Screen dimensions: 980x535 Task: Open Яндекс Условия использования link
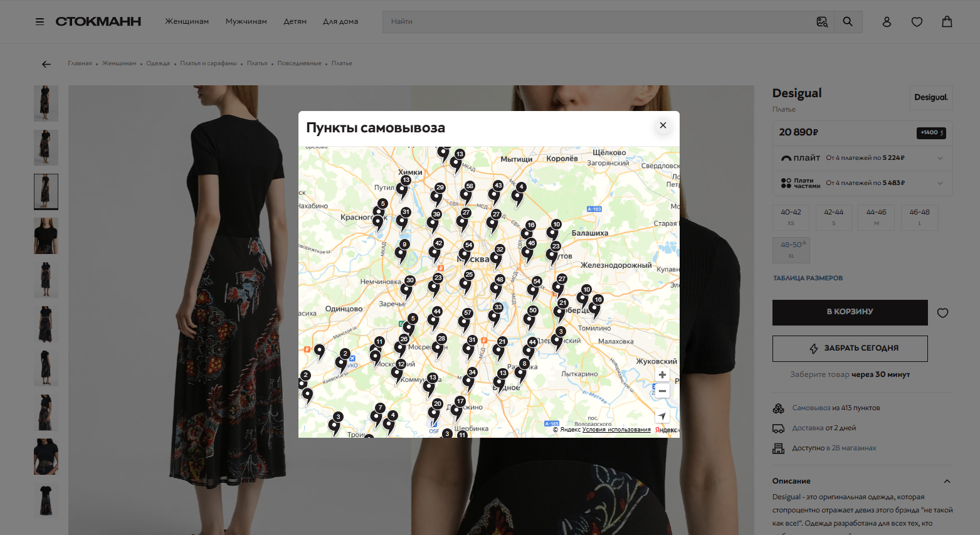616,430
